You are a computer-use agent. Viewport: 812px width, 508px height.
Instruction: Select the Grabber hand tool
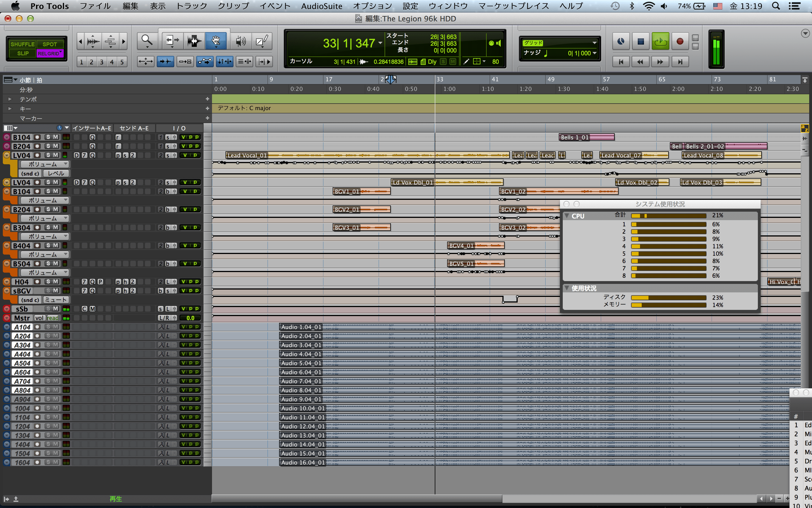216,41
